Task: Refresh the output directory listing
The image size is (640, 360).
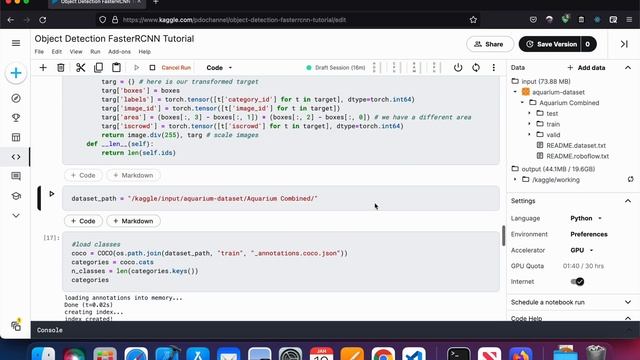Action: click(x=631, y=179)
